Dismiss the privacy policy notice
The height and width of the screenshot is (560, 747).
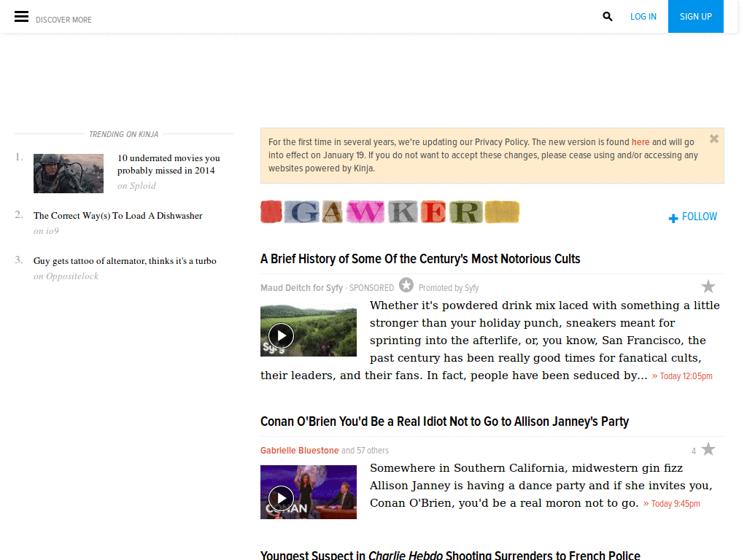[713, 139]
